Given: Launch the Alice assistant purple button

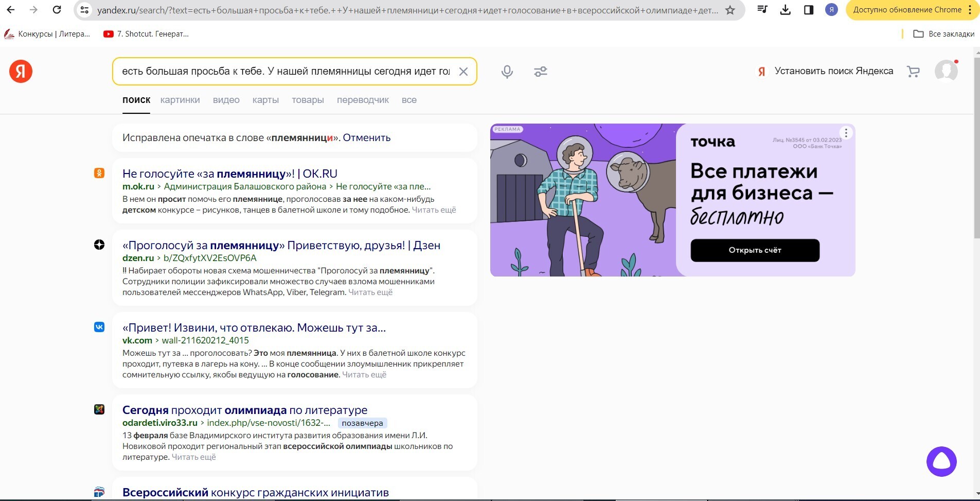Looking at the screenshot, I should [x=941, y=461].
